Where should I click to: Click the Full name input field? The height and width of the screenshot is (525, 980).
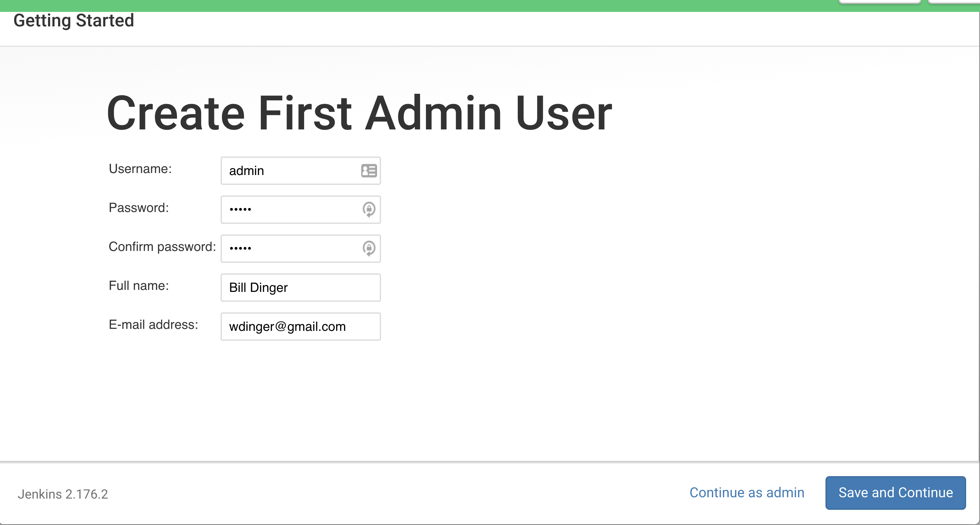(301, 287)
